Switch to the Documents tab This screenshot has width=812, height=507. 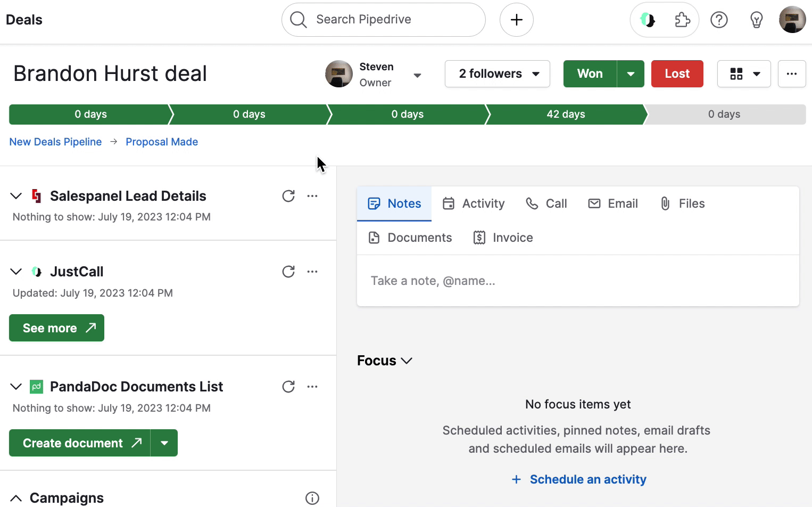tap(410, 238)
